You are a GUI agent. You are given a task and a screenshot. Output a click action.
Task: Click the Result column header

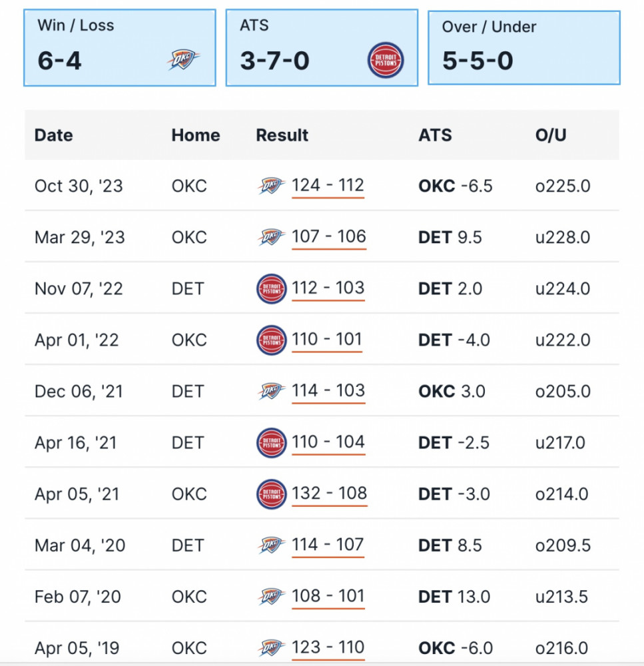(x=282, y=135)
